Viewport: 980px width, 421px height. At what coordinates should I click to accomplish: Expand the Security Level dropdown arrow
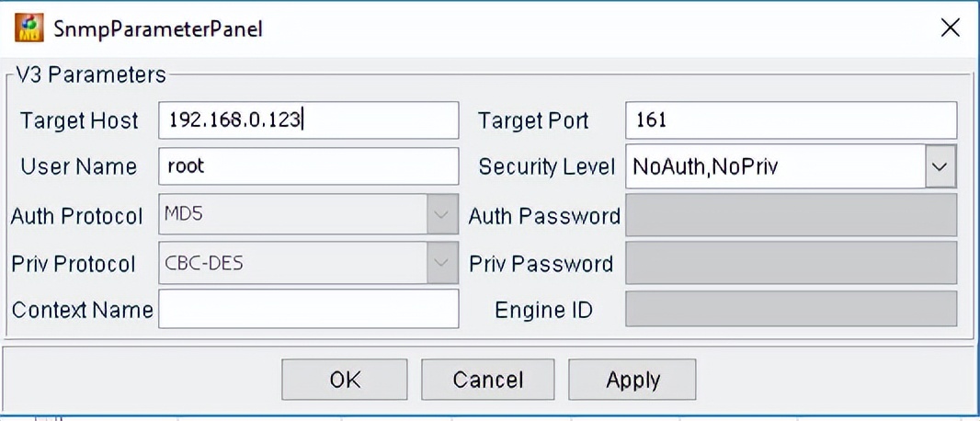940,166
